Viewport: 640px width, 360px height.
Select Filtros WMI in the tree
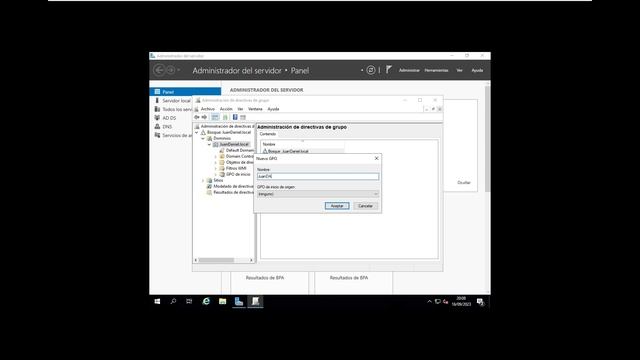(236, 168)
